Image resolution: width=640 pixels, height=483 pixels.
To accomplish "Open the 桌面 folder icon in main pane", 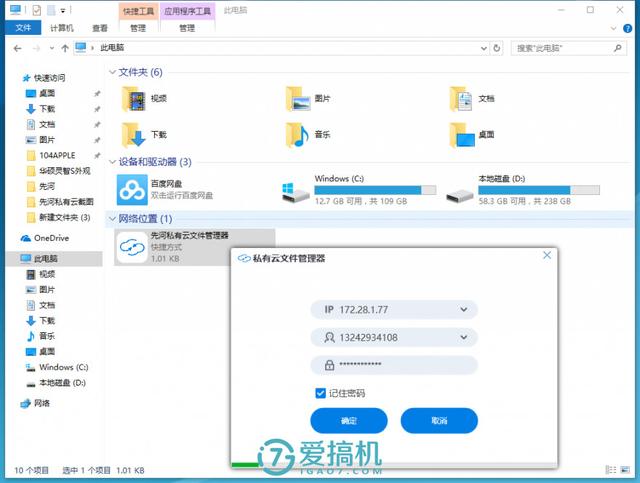I will (x=462, y=135).
